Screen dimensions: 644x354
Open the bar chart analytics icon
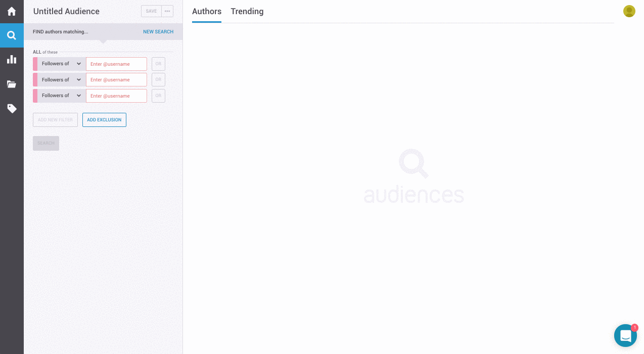point(12,60)
